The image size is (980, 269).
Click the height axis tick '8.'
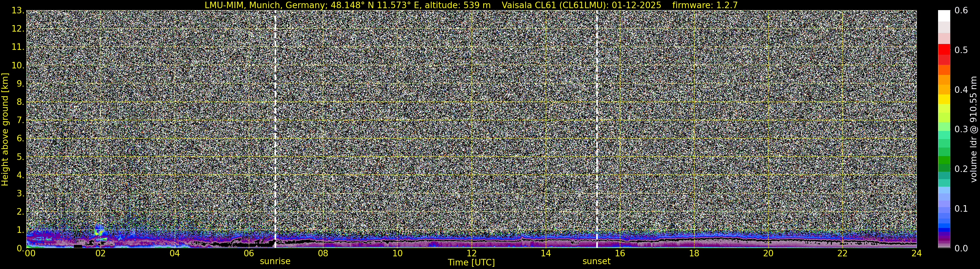(20, 102)
